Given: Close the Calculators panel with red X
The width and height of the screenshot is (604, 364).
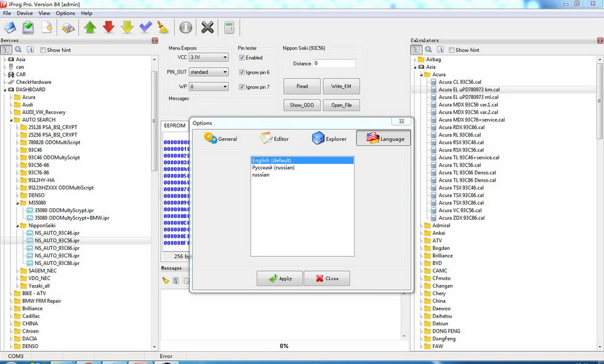Looking at the screenshot, I should pos(600,40).
